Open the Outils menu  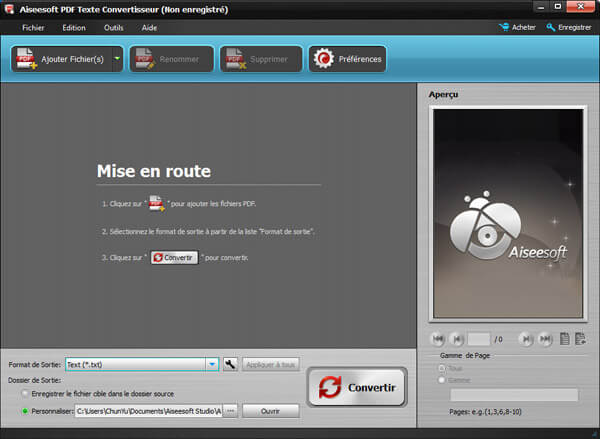coord(114,27)
